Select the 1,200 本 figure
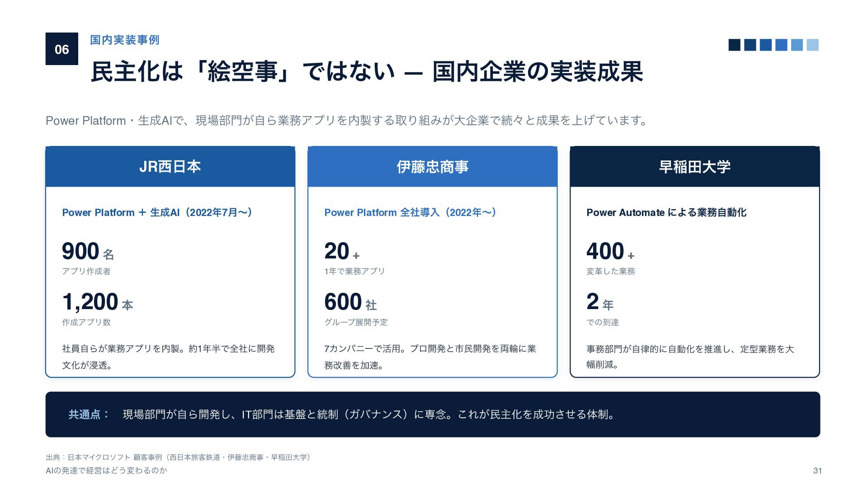 98,302
